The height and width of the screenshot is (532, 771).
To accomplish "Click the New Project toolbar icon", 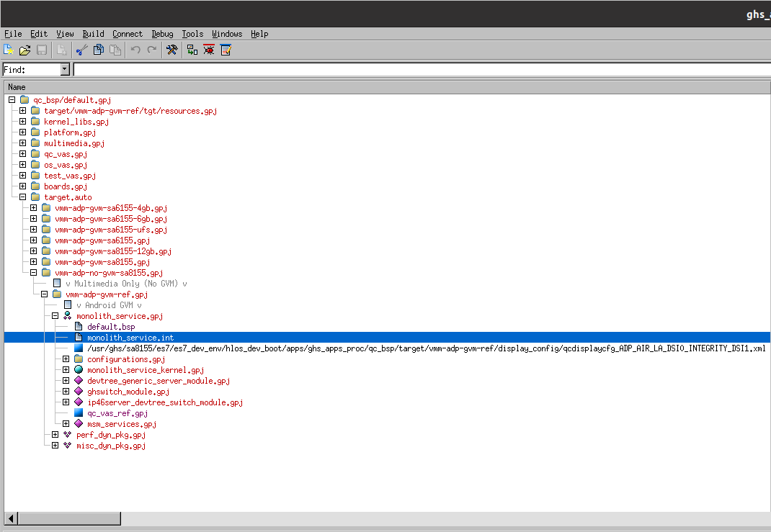I will 9,50.
